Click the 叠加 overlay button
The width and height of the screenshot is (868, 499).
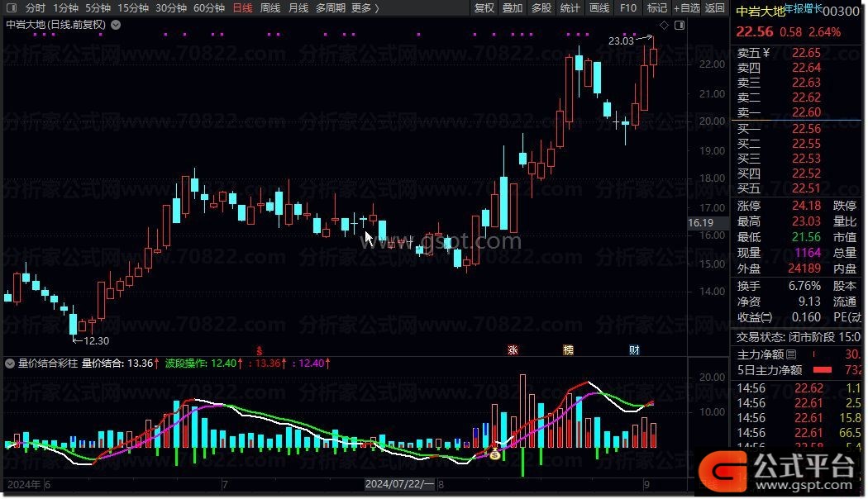click(x=513, y=8)
